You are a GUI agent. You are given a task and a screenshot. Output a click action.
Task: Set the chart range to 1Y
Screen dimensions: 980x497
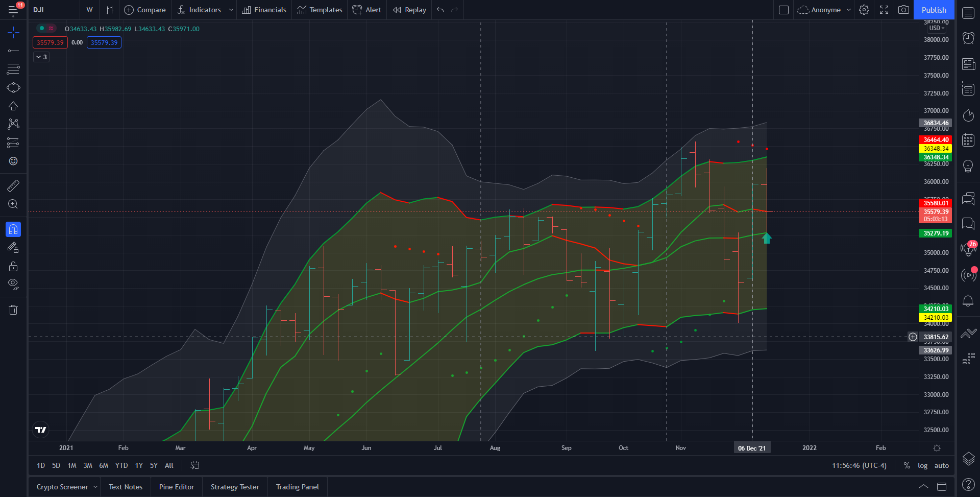pyautogui.click(x=139, y=465)
